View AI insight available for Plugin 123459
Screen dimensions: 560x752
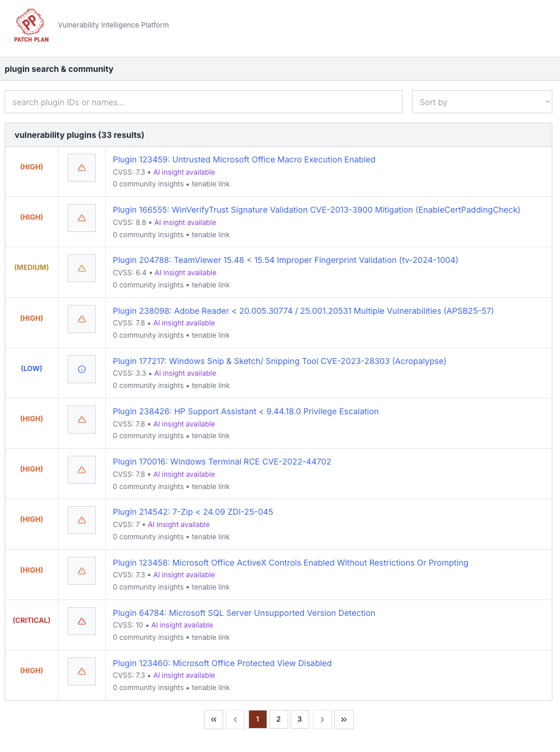(184, 172)
